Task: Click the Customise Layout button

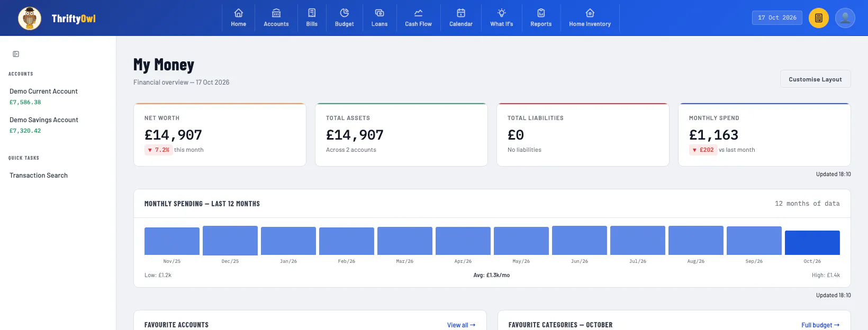Action: pyautogui.click(x=815, y=79)
